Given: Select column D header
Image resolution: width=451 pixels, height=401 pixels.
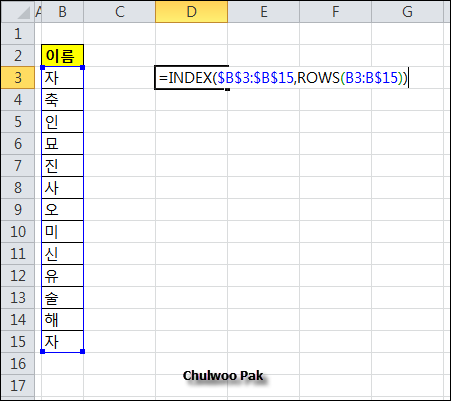Looking at the screenshot, I should coord(191,12).
